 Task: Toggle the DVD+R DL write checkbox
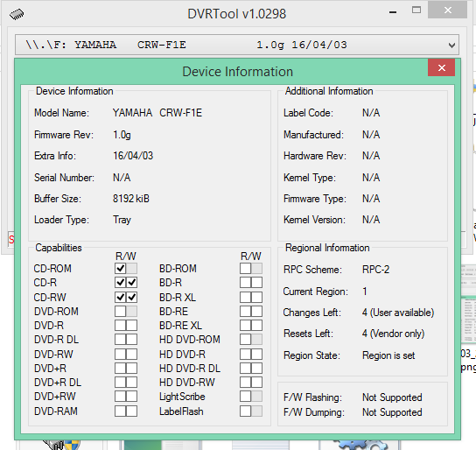click(132, 382)
